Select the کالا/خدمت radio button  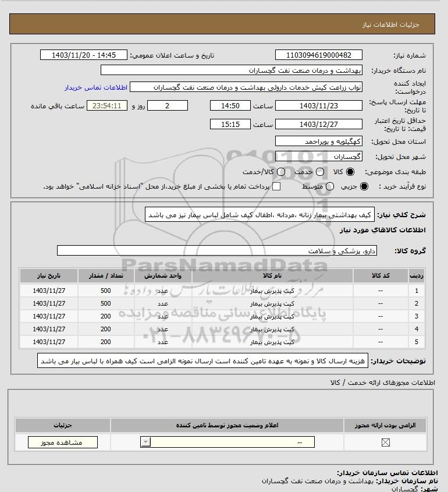coord(281,172)
